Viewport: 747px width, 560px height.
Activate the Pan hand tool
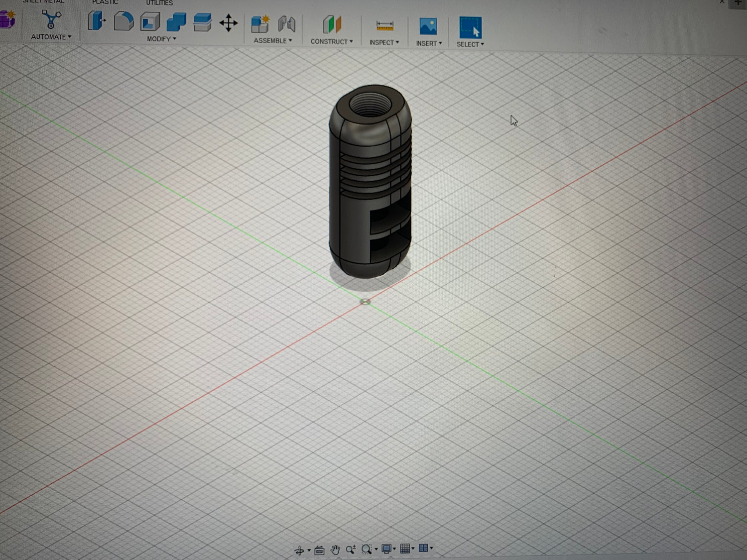[335, 550]
